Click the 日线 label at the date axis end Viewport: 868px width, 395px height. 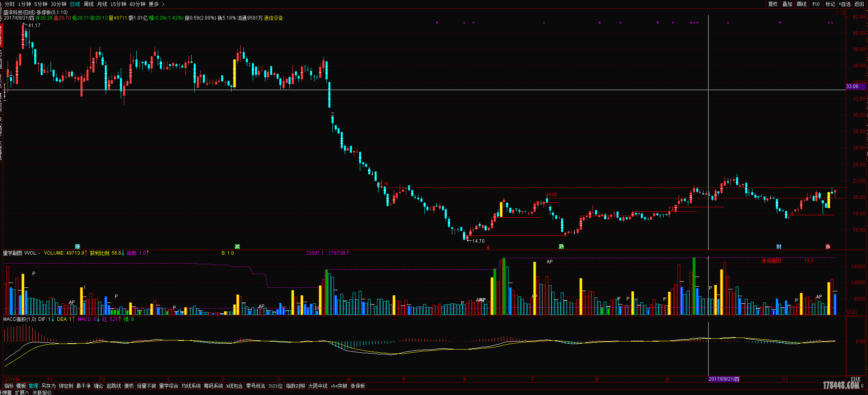(855, 379)
